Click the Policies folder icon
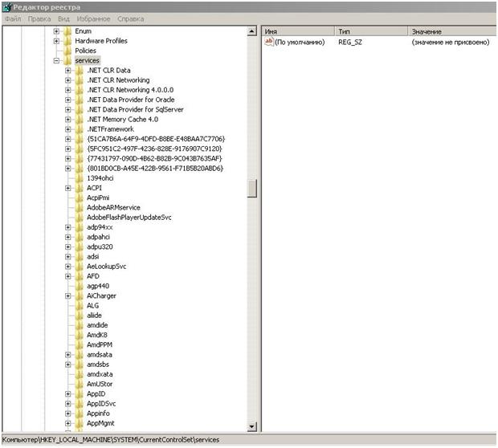 68,51
